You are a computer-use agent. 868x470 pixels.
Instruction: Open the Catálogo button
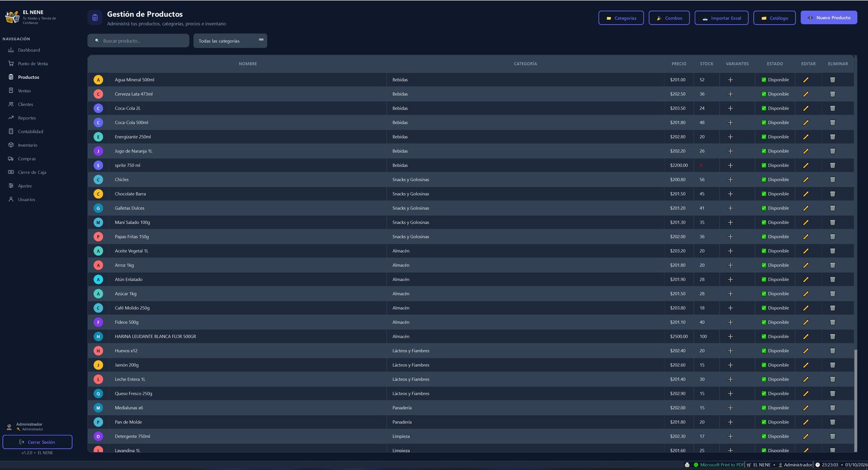click(x=774, y=18)
